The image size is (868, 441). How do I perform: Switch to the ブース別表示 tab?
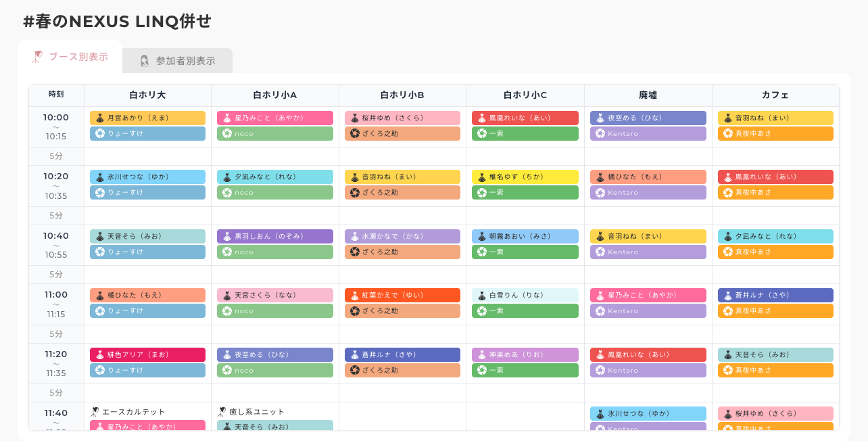tap(70, 57)
